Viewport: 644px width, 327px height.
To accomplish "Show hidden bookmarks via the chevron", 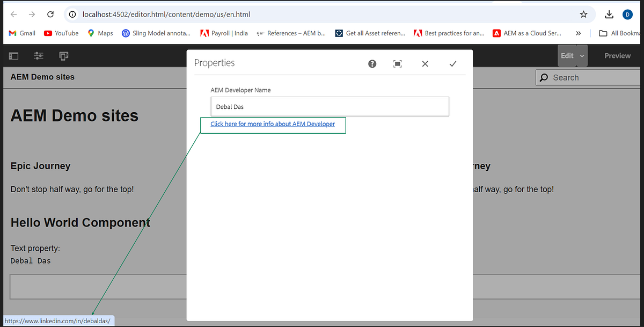I will tap(579, 33).
